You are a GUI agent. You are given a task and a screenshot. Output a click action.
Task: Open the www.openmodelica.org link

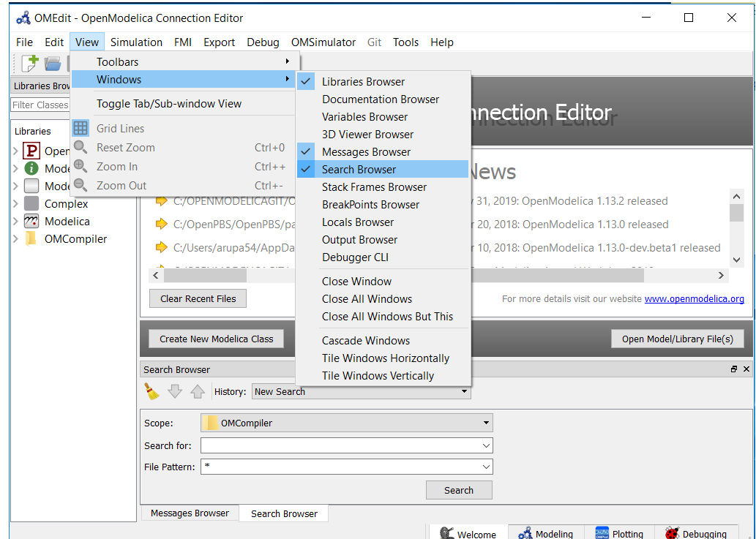(x=694, y=299)
